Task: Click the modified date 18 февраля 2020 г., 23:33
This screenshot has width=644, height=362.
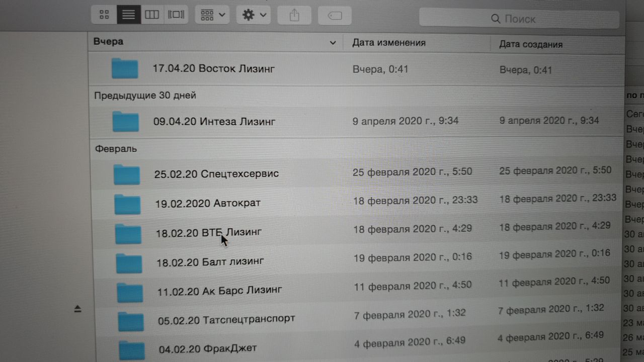Action: (x=415, y=200)
